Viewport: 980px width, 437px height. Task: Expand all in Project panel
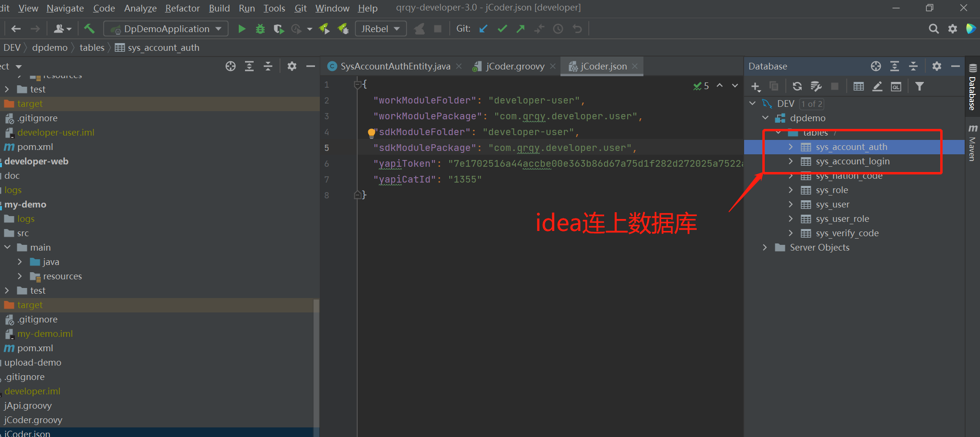249,66
